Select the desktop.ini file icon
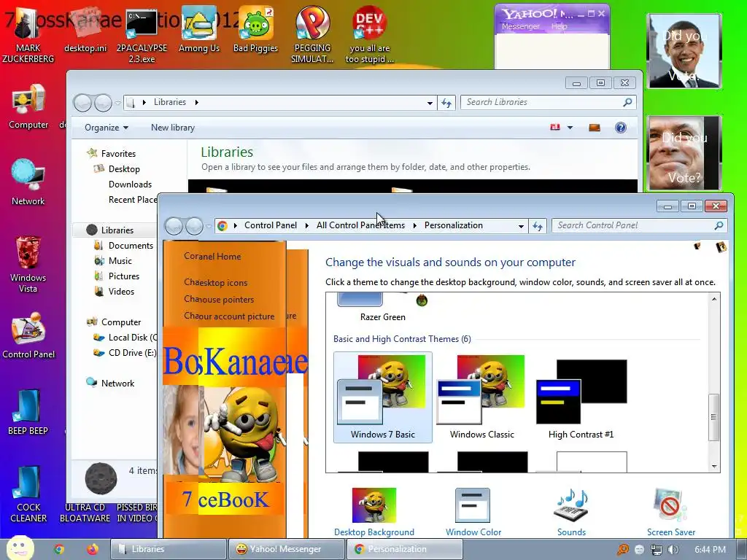This screenshot has width=747, height=560. tap(86, 29)
